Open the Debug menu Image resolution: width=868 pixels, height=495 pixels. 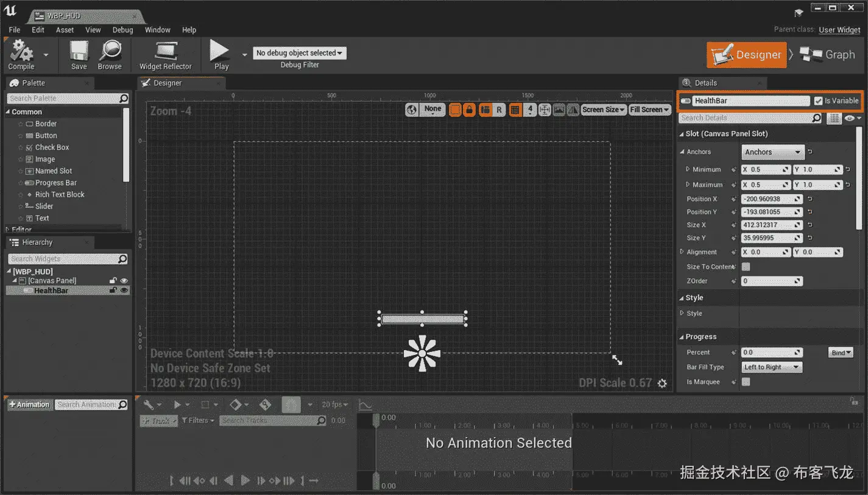coord(122,30)
